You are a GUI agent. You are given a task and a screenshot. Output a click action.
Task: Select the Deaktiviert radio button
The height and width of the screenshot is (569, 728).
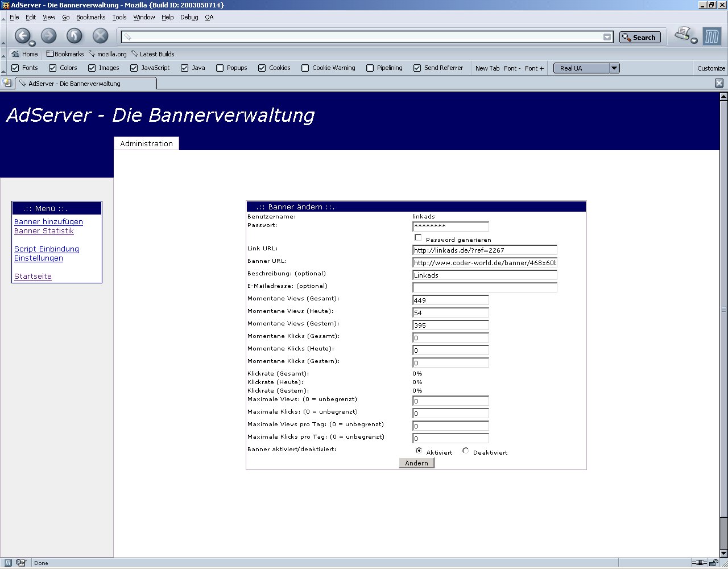pos(466,451)
